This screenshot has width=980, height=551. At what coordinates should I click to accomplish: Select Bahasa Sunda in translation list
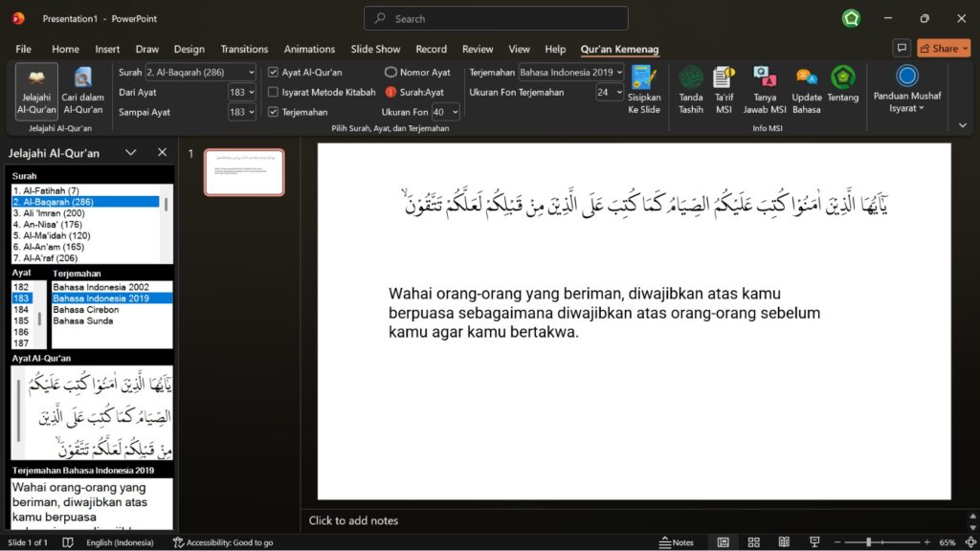click(x=83, y=321)
